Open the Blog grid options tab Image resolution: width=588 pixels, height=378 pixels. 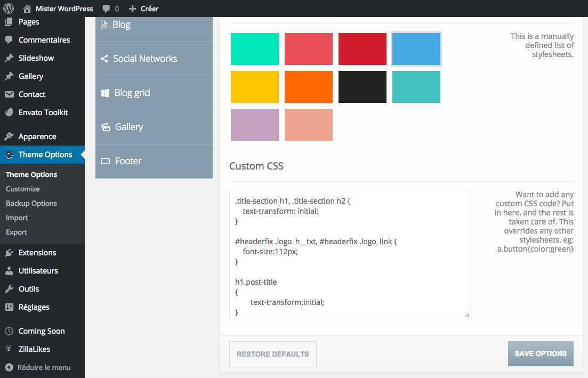click(132, 93)
